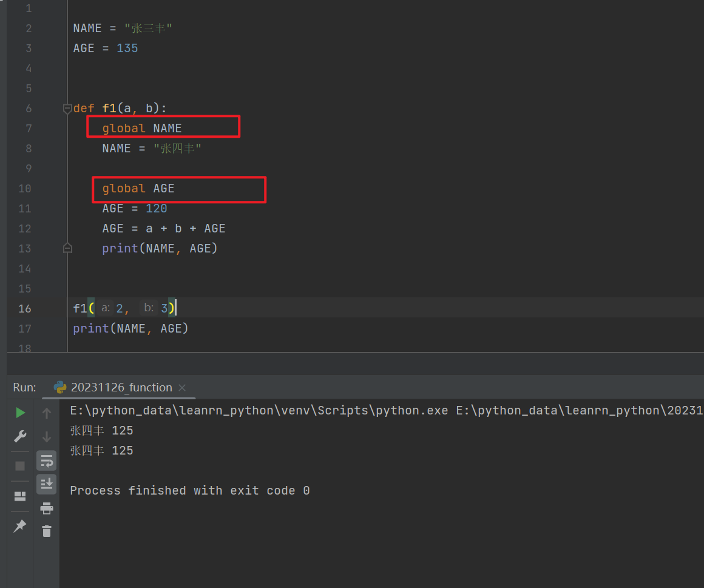This screenshot has height=588, width=704.
Task: Click the down arrow in the Run toolbar
Action: click(x=47, y=437)
